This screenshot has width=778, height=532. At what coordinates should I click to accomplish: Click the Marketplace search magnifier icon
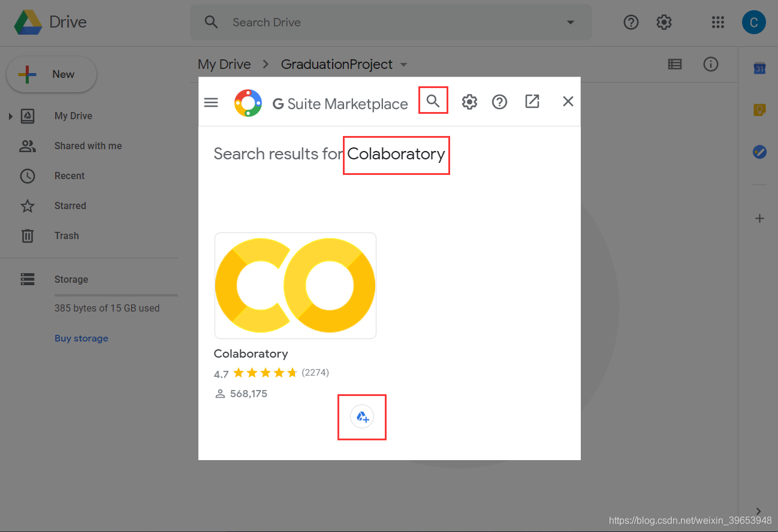[433, 101]
